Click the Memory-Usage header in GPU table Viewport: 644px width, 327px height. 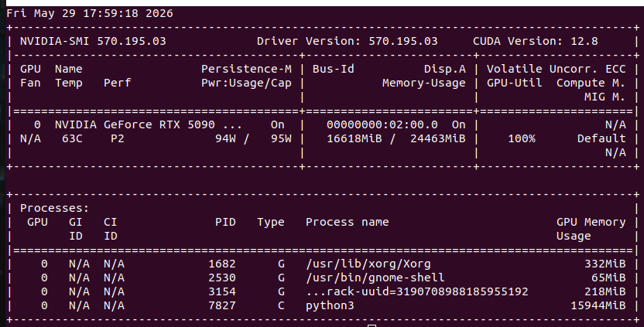[x=424, y=83]
